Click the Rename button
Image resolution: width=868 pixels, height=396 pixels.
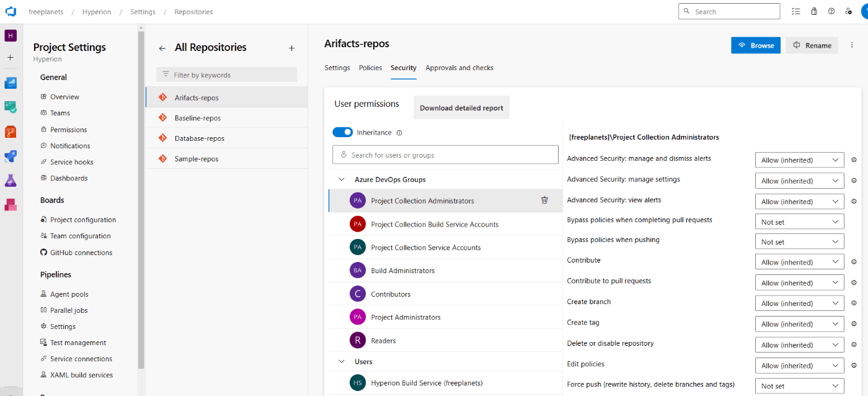812,45
